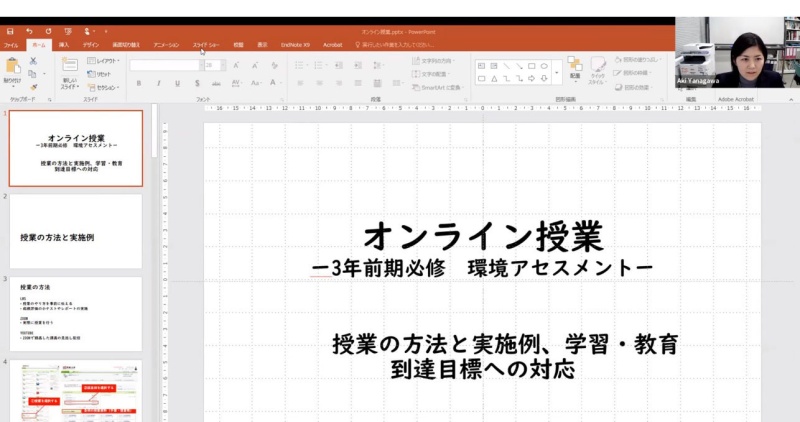Select the rectangle shape in shapes gallery
The width and height of the screenshot is (800, 422).
(532, 66)
